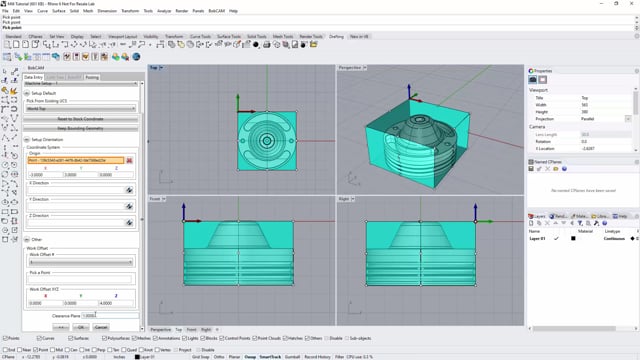Click the Z Direction pick geometry icon

129,222
